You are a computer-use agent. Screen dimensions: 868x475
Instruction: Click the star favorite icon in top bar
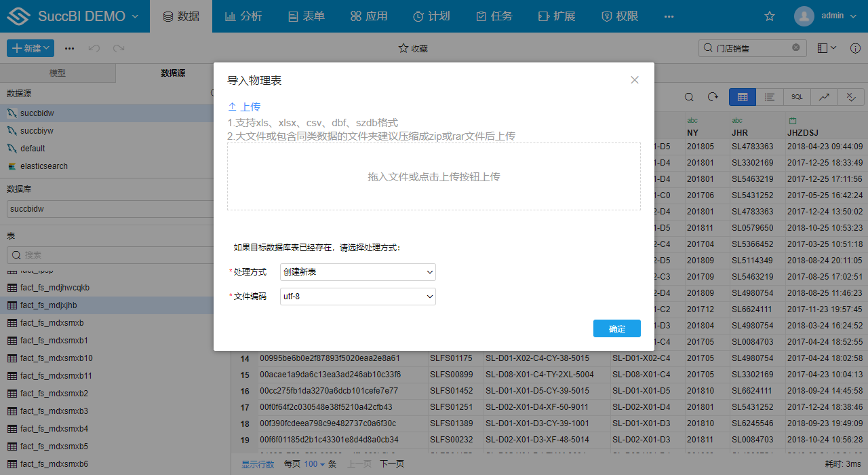(769, 16)
